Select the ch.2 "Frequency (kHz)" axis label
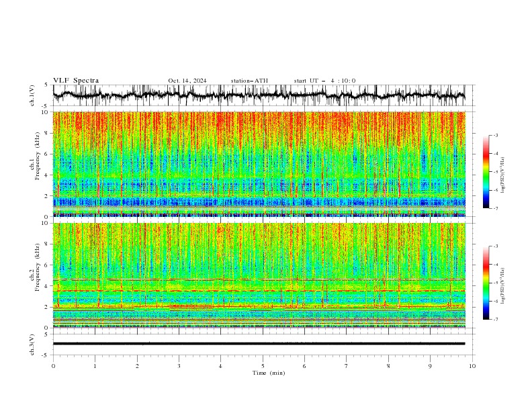 (38, 267)
